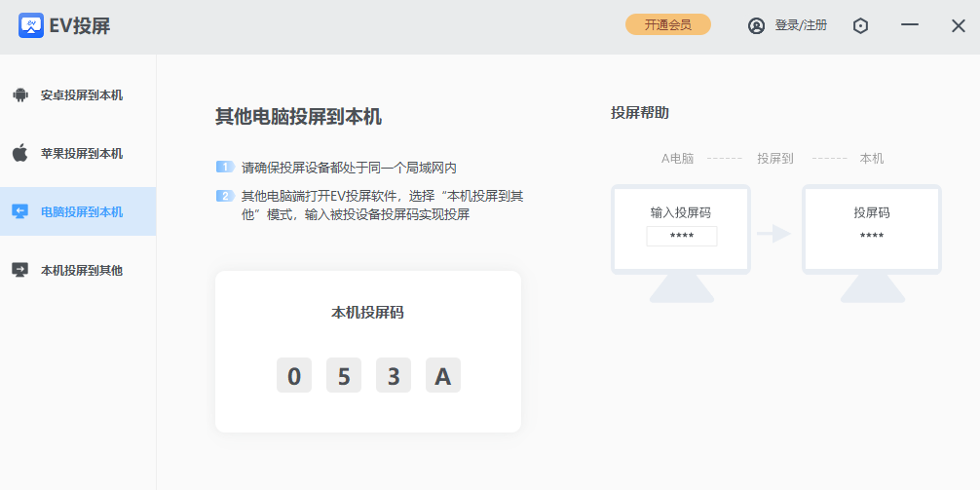Go to 本机投屏到其他 tab
The height and width of the screenshot is (490, 980).
point(82,270)
